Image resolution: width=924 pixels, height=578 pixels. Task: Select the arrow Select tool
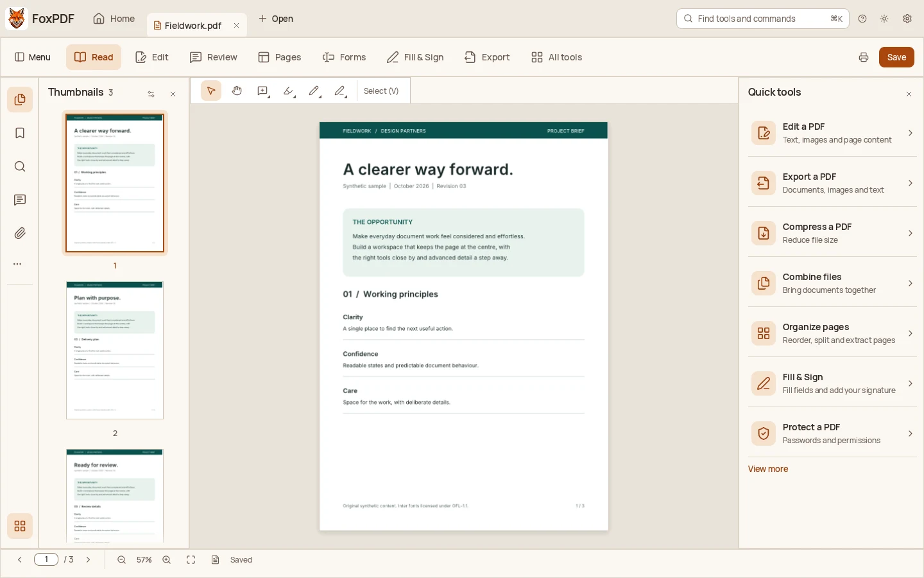point(211,91)
